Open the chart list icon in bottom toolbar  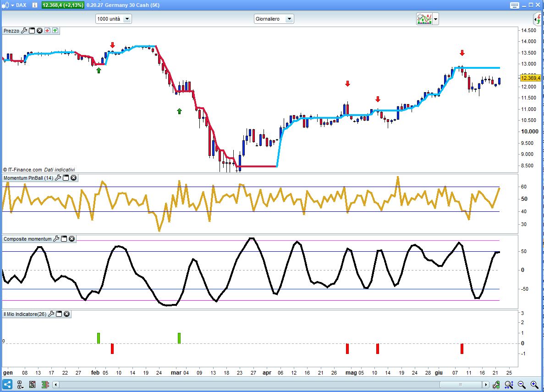pos(32,384)
